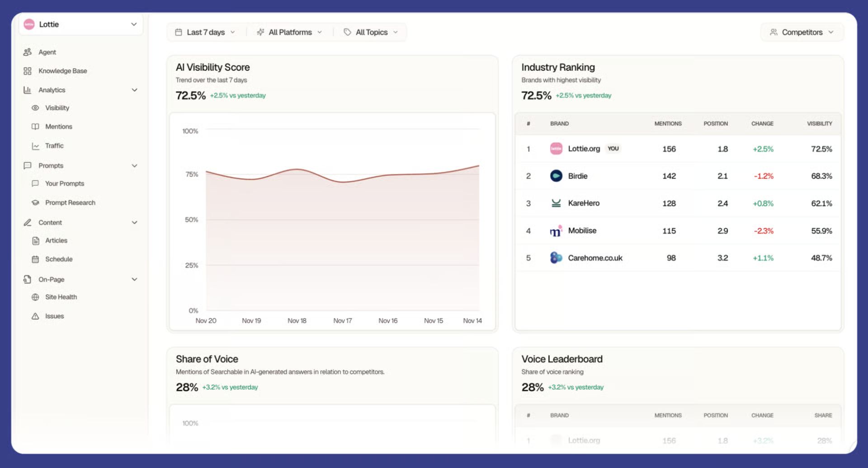Collapse the Content section chevron
The height and width of the screenshot is (468, 868).
pos(134,223)
